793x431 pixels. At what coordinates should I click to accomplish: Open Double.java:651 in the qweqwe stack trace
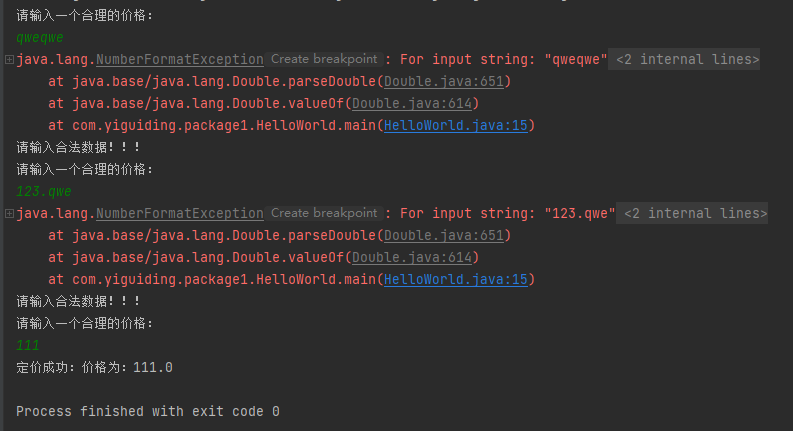pyautogui.click(x=444, y=82)
